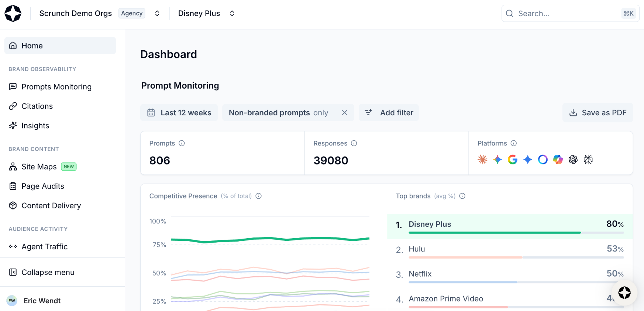Image resolution: width=644 pixels, height=311 pixels.
Task: Open the Eric Wendt user profile
Action: pos(60,301)
